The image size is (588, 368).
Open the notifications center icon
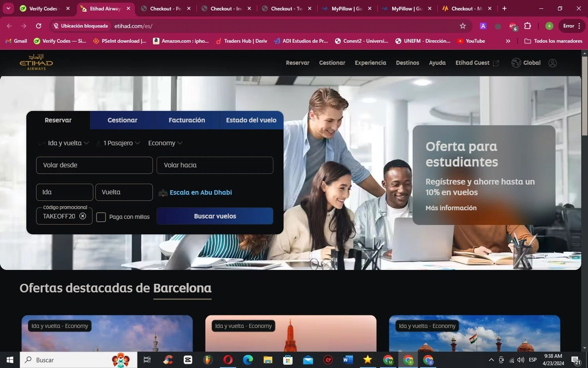575,360
